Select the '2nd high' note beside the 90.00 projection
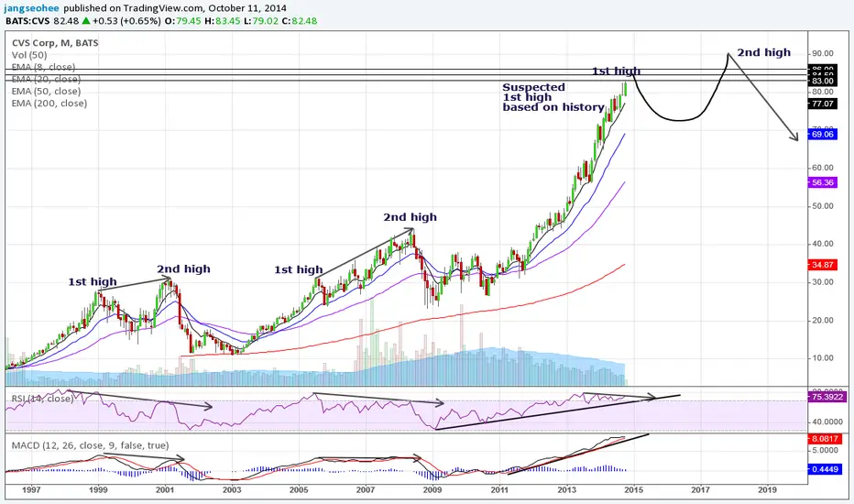This screenshot has width=854, height=504. (763, 52)
